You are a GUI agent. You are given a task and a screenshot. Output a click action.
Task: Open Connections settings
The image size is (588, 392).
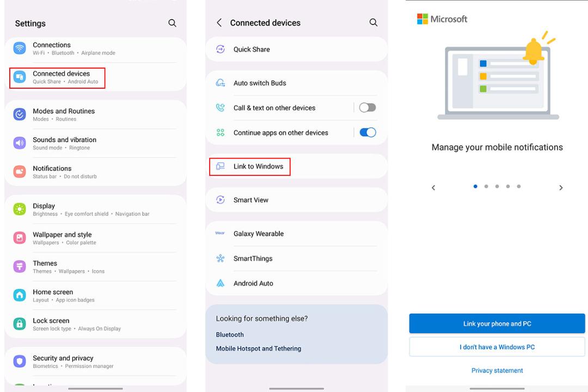[95, 48]
